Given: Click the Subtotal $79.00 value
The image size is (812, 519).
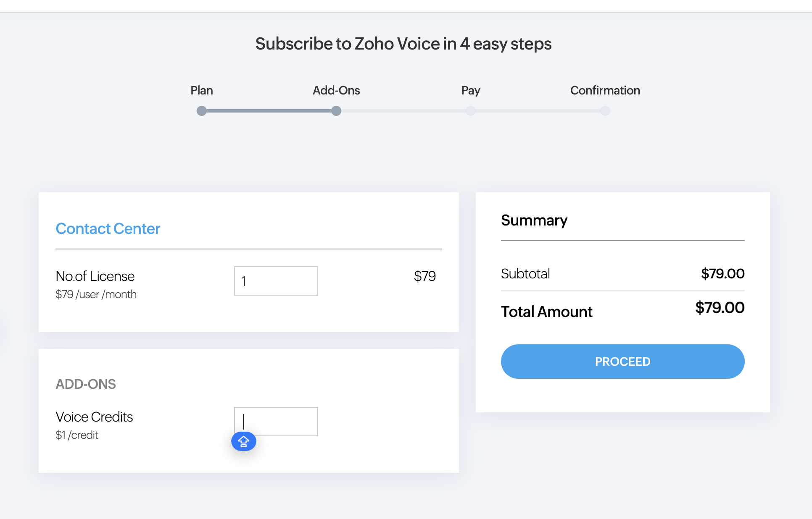Looking at the screenshot, I should tap(722, 274).
